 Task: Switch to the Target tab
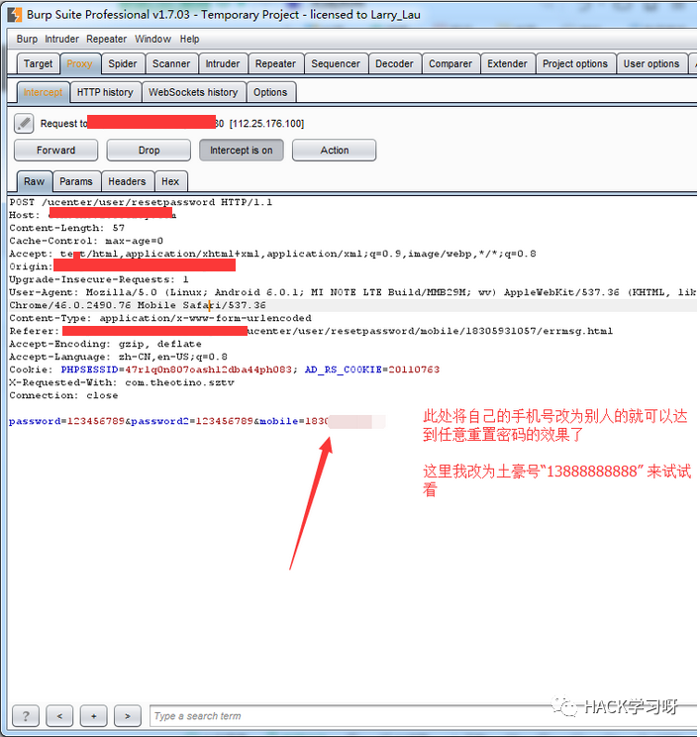[38, 64]
